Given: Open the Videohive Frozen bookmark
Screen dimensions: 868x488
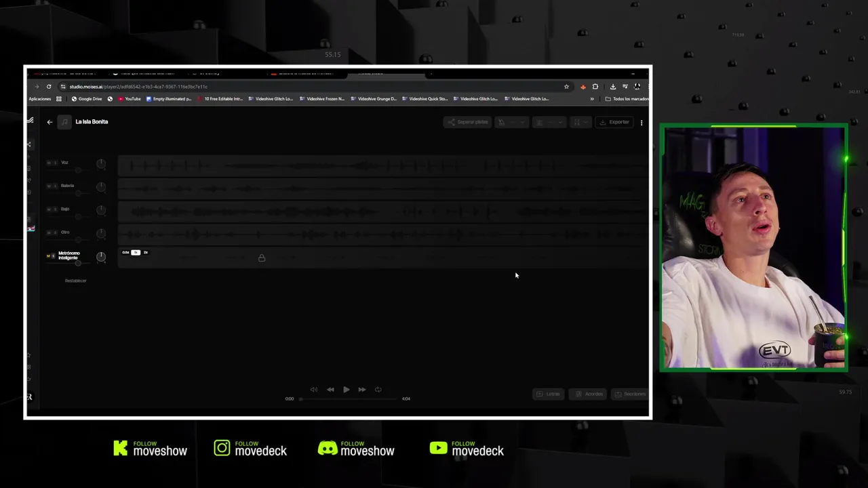Looking at the screenshot, I should coord(322,99).
